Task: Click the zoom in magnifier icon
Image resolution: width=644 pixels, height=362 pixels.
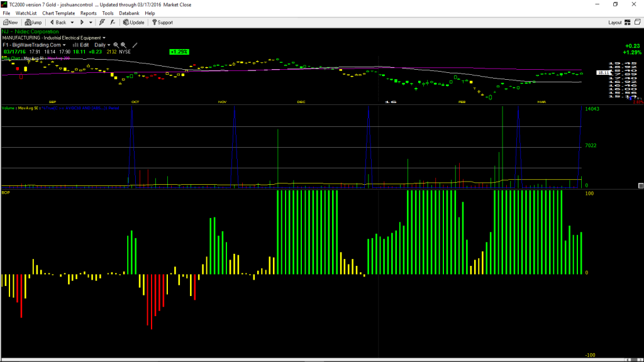Action: point(116,45)
